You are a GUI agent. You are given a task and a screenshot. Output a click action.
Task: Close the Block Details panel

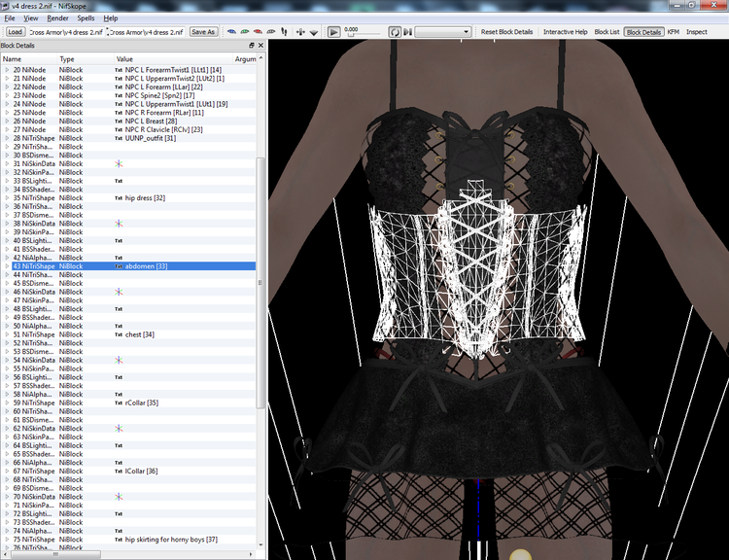(x=260, y=45)
